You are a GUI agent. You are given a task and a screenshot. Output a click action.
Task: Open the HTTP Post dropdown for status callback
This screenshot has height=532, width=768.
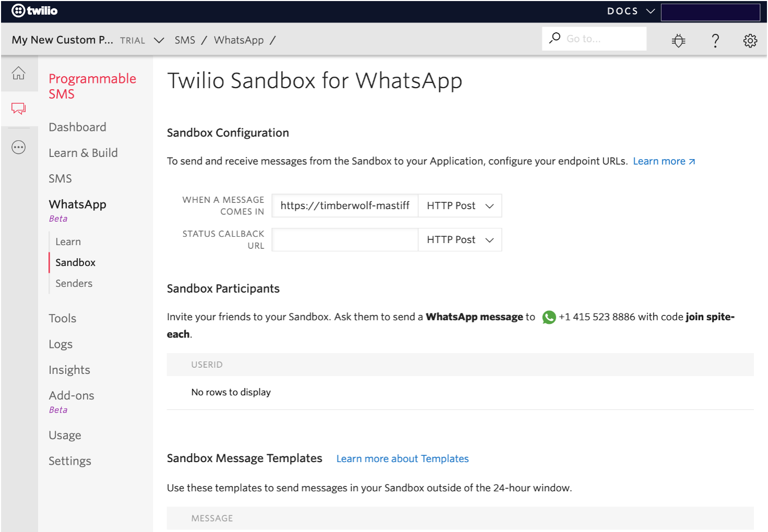pos(459,239)
